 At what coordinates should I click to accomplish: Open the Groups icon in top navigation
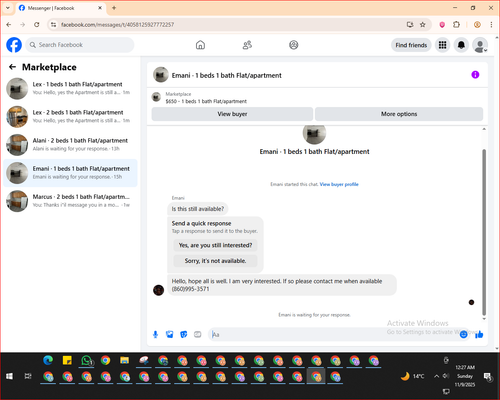(x=294, y=45)
